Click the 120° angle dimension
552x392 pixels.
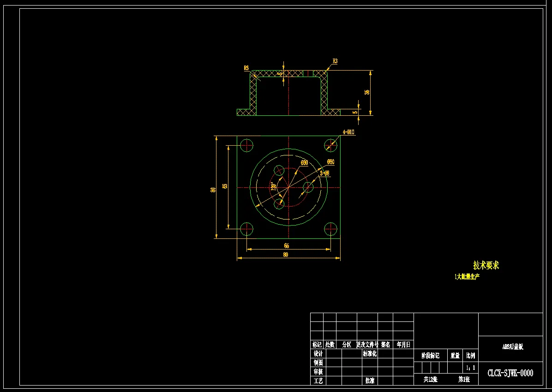273,186
